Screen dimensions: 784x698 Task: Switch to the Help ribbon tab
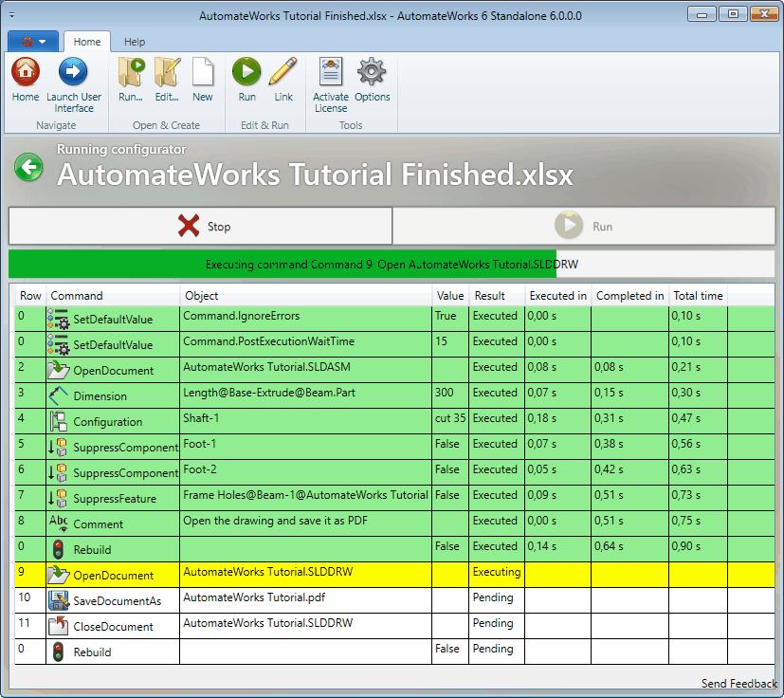pyautogui.click(x=135, y=42)
